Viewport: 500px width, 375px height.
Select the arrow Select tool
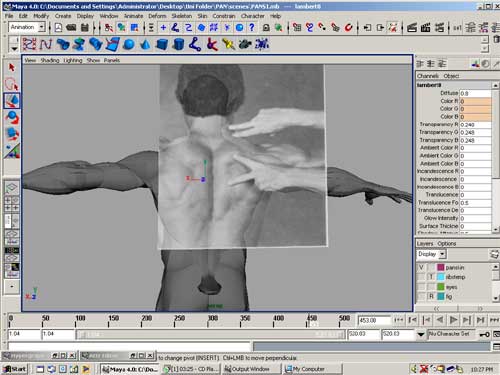pyautogui.click(x=12, y=68)
